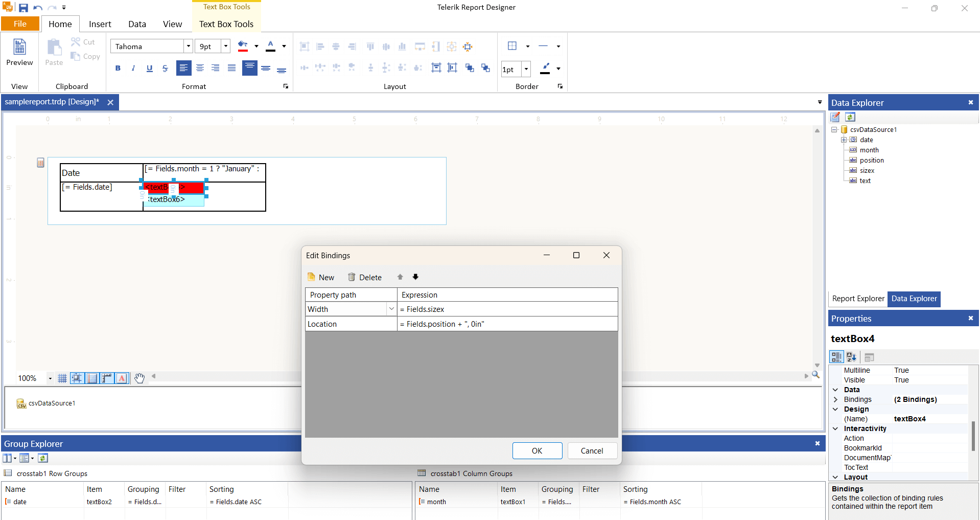Move selected binding down with arrow icon

tap(415, 277)
